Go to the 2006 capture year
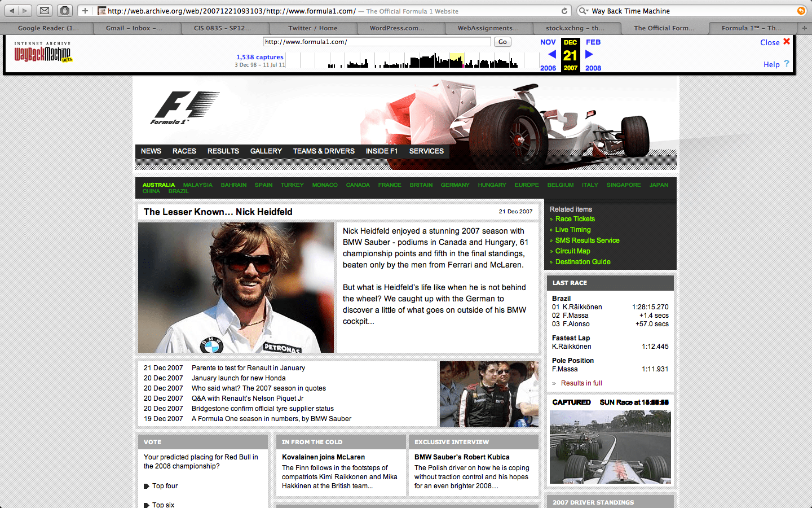Image resolution: width=812 pixels, height=508 pixels. pos(548,68)
